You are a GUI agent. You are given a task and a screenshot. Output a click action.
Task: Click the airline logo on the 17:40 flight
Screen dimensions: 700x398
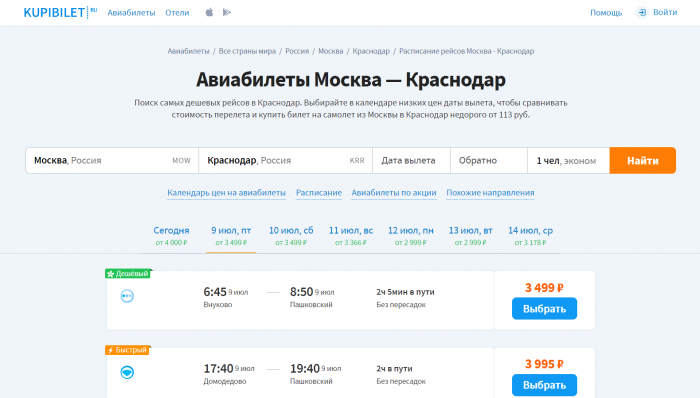(127, 372)
